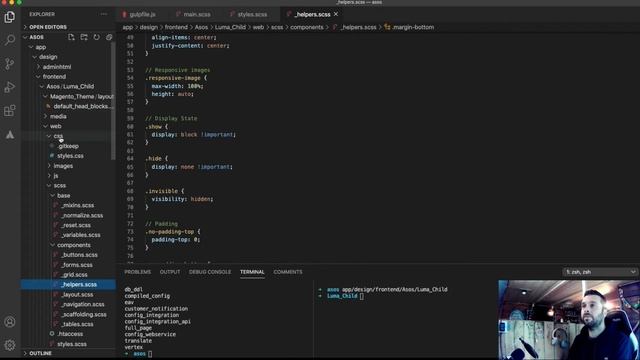Open styles.scss at bottom of Explorer tree
Viewport: 640px width, 360px height.
pos(68,344)
